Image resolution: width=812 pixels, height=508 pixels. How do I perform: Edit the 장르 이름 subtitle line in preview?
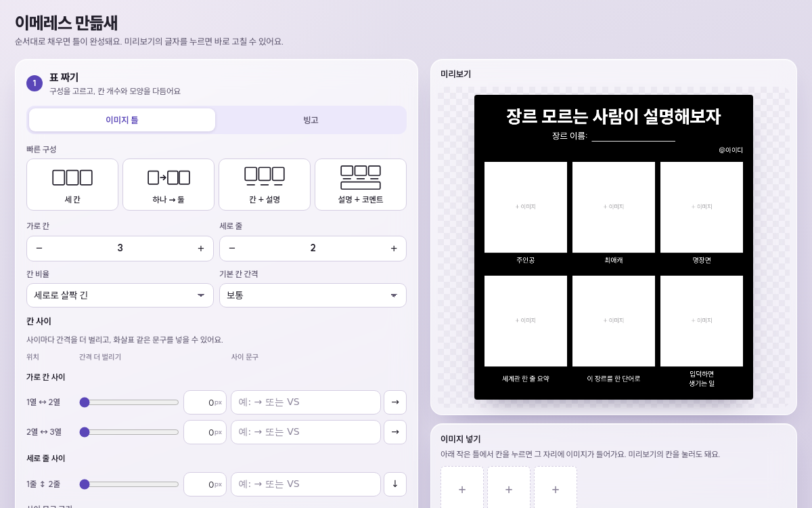[614, 136]
